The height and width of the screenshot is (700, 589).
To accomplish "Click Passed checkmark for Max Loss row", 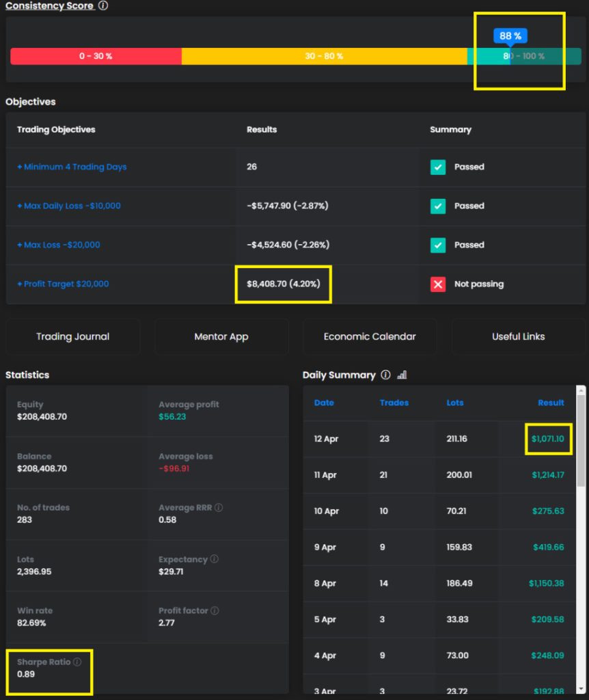I will pyautogui.click(x=438, y=245).
